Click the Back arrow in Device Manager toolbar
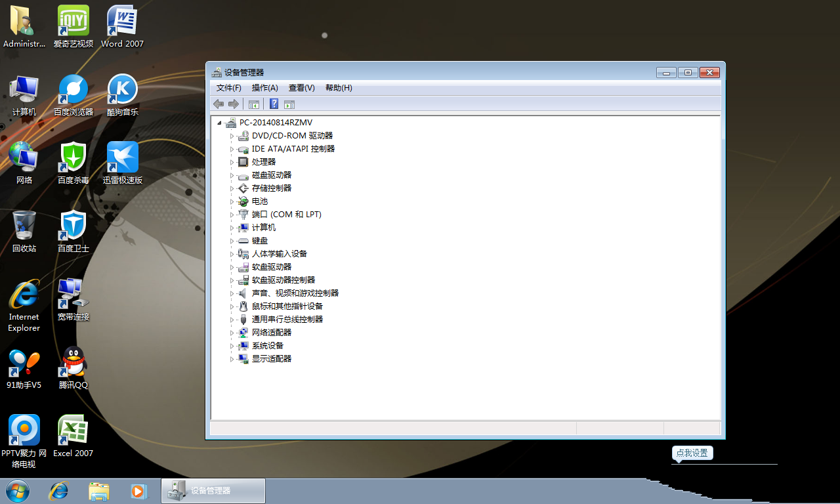Viewport: 840px width, 504px height. pyautogui.click(x=219, y=104)
